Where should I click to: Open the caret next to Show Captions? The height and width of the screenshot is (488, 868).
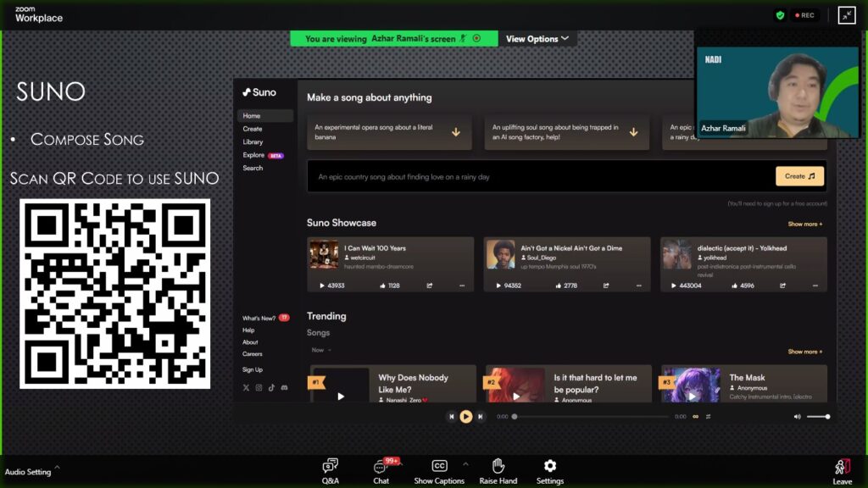[x=465, y=464]
